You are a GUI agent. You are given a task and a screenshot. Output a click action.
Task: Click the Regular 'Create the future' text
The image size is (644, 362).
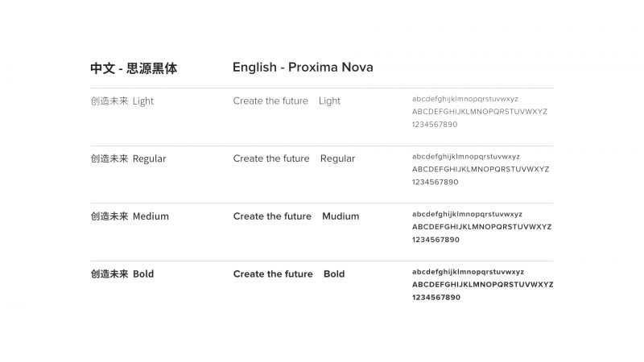coord(271,158)
